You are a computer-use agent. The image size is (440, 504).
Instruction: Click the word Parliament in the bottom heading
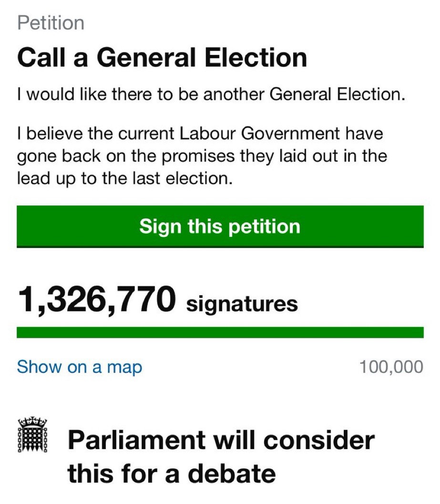click(x=137, y=441)
